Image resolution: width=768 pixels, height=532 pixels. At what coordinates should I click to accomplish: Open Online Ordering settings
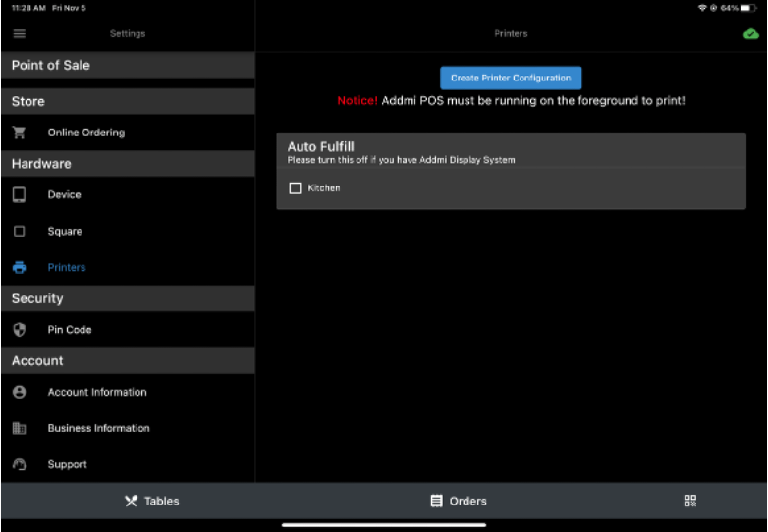(129, 133)
